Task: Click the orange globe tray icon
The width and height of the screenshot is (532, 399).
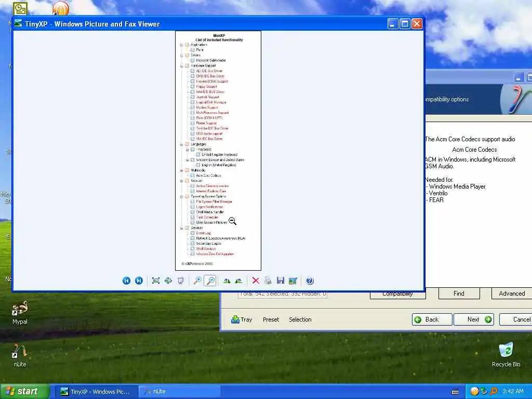Action: tap(474, 391)
